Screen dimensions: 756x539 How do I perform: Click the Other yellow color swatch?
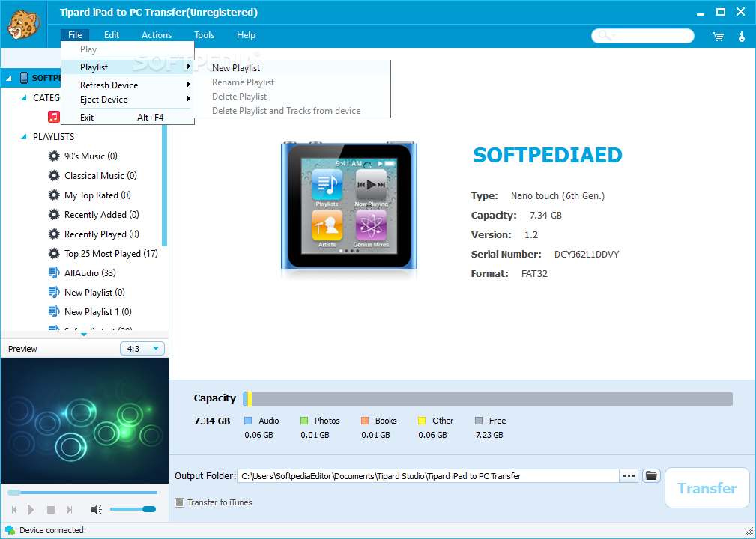tap(421, 421)
